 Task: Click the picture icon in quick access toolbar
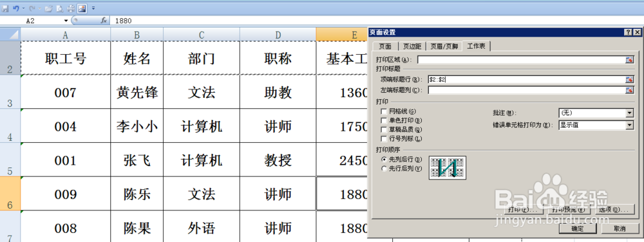point(82,8)
